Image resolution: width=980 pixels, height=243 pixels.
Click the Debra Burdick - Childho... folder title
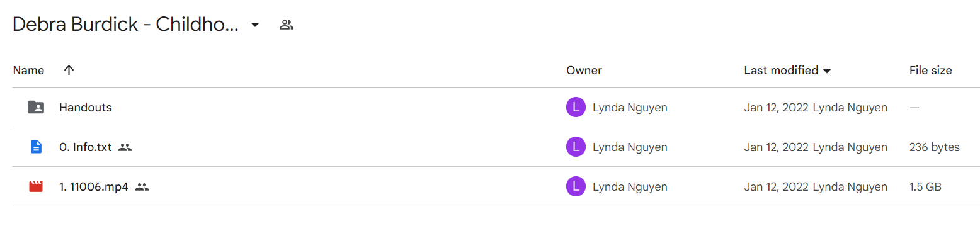click(125, 25)
